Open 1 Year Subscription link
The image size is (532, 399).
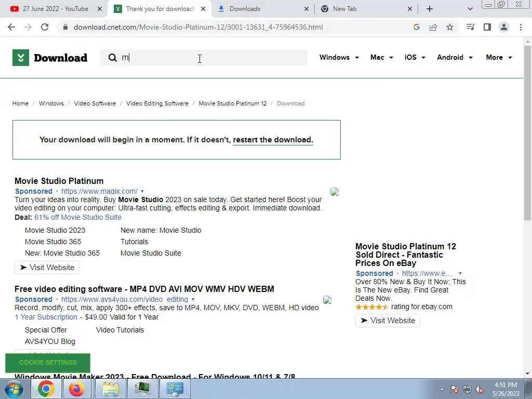46,317
